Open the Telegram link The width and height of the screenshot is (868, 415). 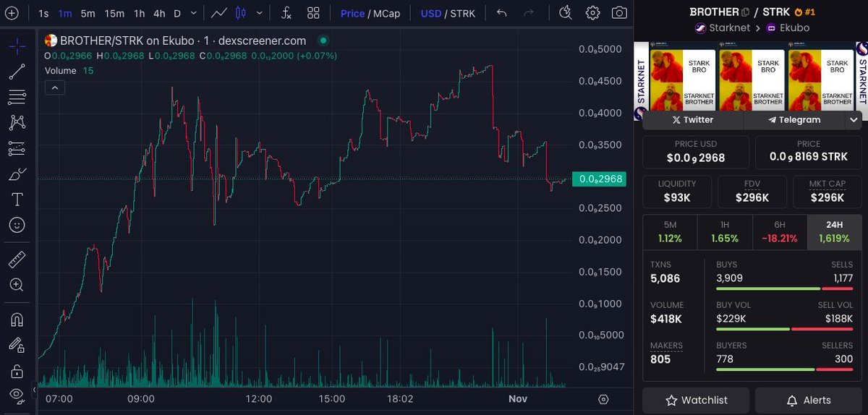tap(794, 120)
